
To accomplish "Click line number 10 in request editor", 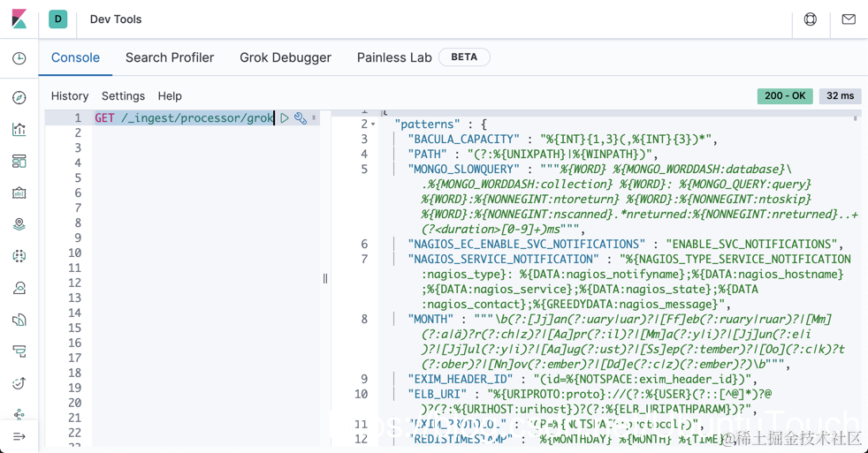I will pos(75,253).
